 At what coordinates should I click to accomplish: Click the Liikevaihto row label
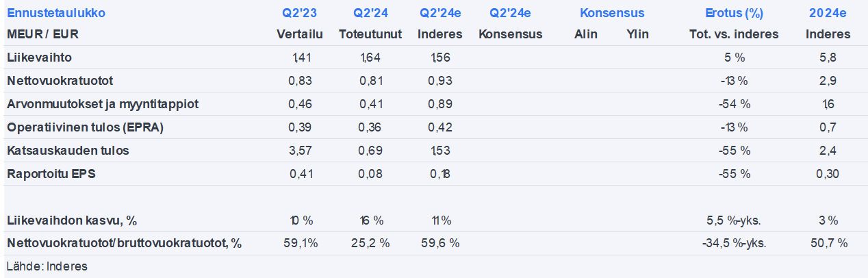pyautogui.click(x=39, y=58)
